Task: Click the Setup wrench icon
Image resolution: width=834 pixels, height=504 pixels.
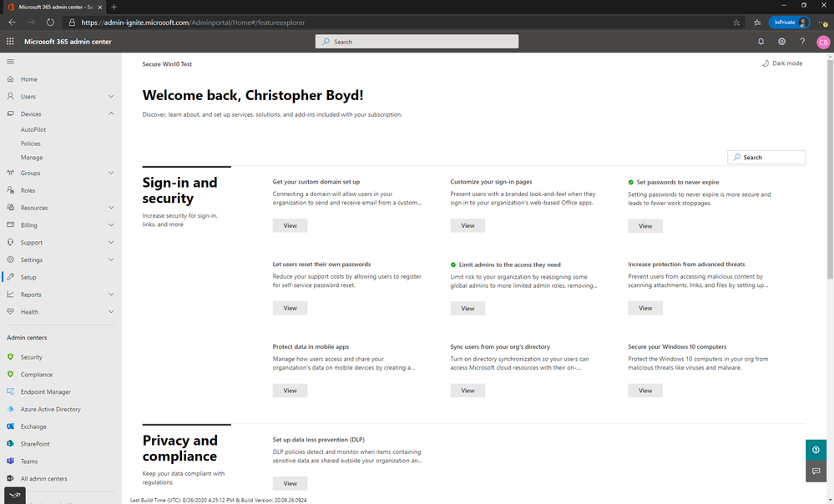Action: click(10, 277)
